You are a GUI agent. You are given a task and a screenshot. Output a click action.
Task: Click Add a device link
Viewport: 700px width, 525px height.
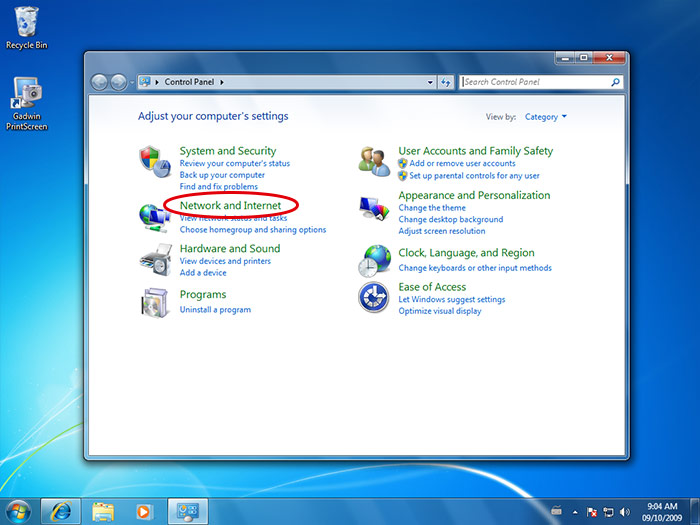[203, 273]
